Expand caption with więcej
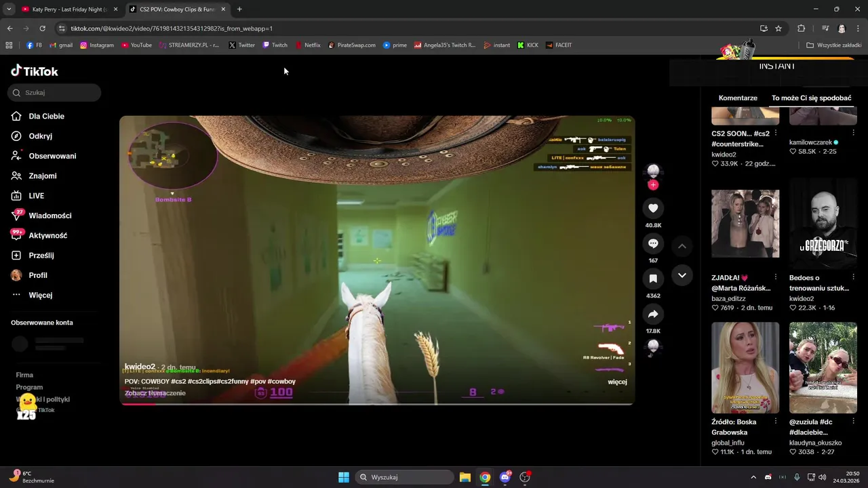Image resolution: width=868 pixels, height=488 pixels. pyautogui.click(x=617, y=382)
